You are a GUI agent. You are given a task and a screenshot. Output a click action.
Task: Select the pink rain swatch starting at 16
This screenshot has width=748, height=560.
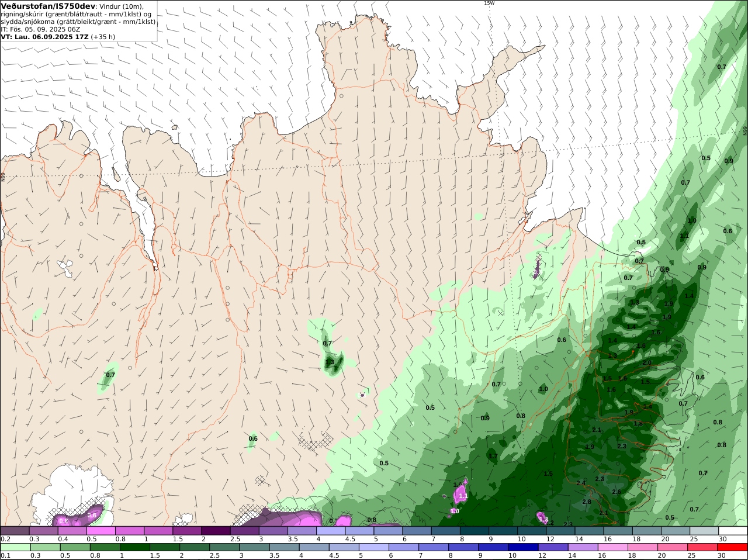point(612,547)
